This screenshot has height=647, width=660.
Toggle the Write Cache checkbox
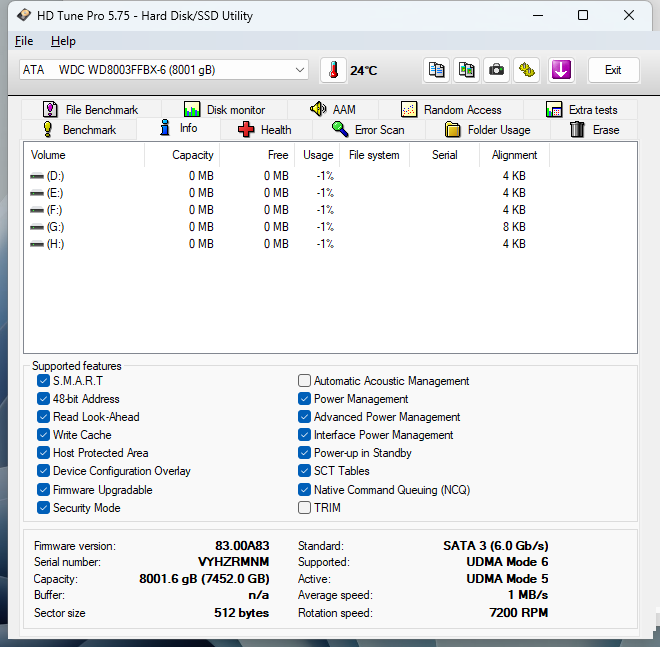tap(43, 435)
